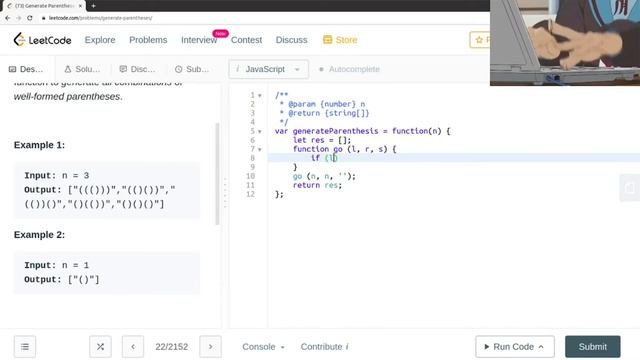Place cursor on editor line 8
Image resolution: width=640 pixels, height=360 pixels.
pos(454,158)
